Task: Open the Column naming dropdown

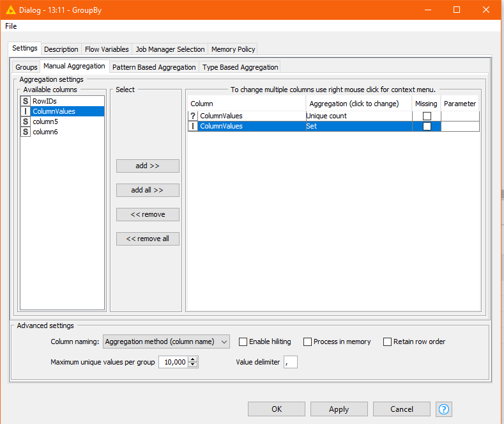Action: point(166,342)
